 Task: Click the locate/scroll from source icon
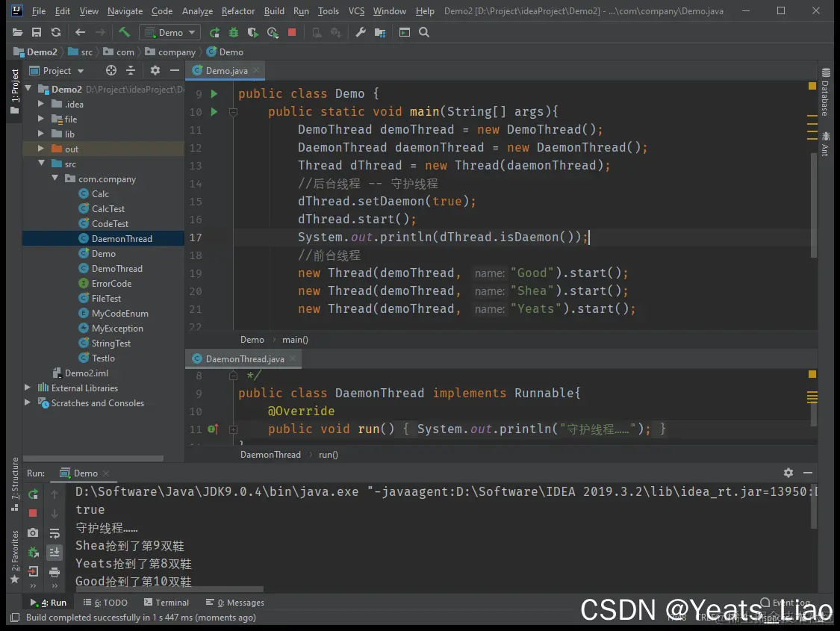tap(111, 70)
